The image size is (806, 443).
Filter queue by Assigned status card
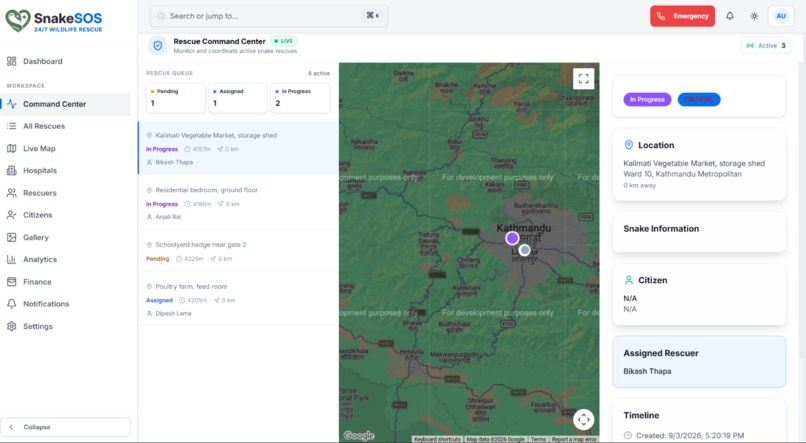(x=238, y=98)
